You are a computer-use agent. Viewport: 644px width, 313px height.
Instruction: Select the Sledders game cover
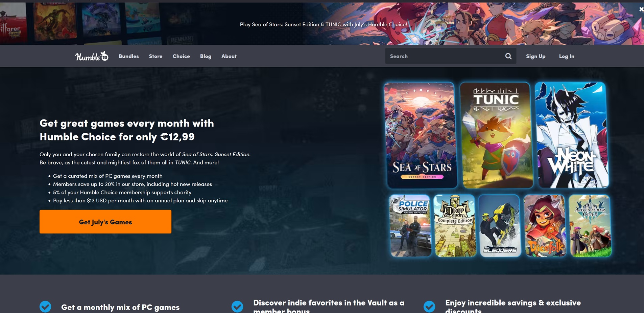tap(500, 226)
